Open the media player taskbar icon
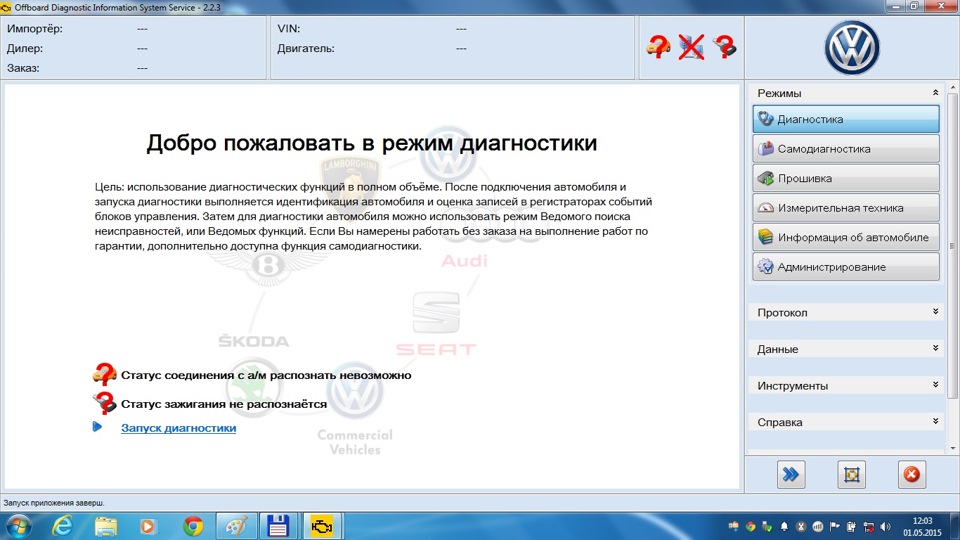 point(148,526)
